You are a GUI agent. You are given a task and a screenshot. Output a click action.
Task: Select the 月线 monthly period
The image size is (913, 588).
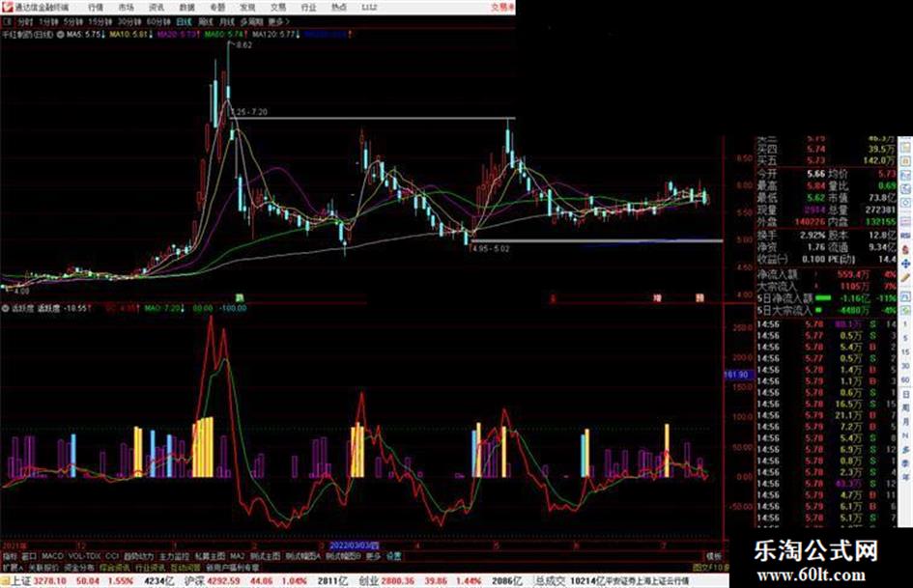tap(226, 21)
